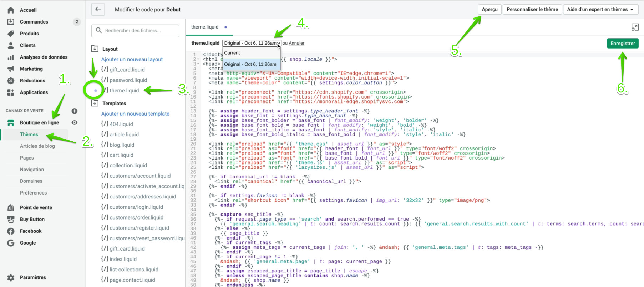
Task: Click the file search field
Action: tap(136, 31)
